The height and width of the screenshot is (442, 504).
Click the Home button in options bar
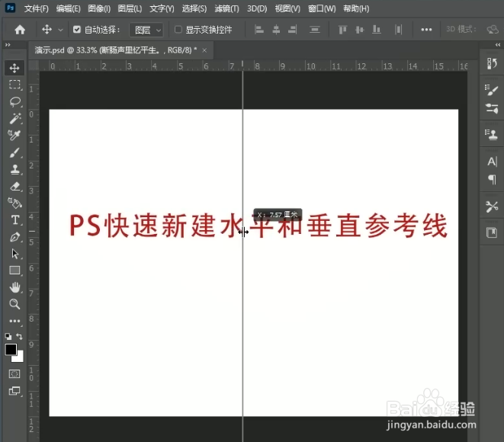click(x=20, y=30)
